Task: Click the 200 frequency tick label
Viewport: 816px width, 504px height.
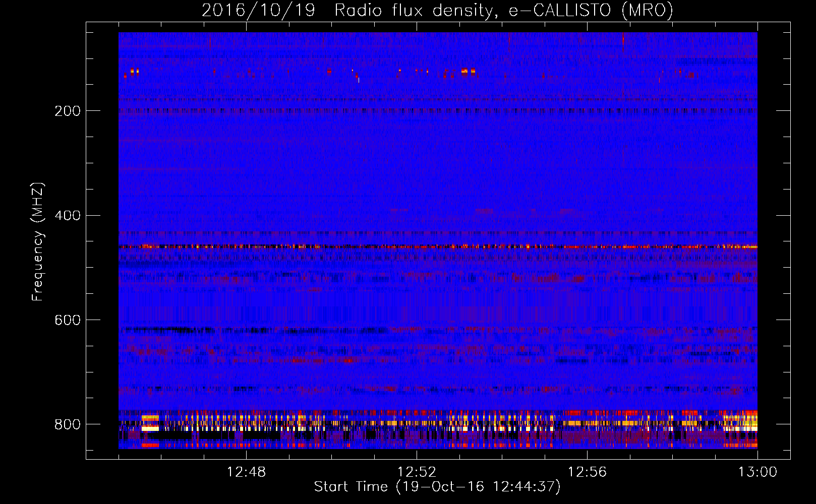Action: (68, 111)
